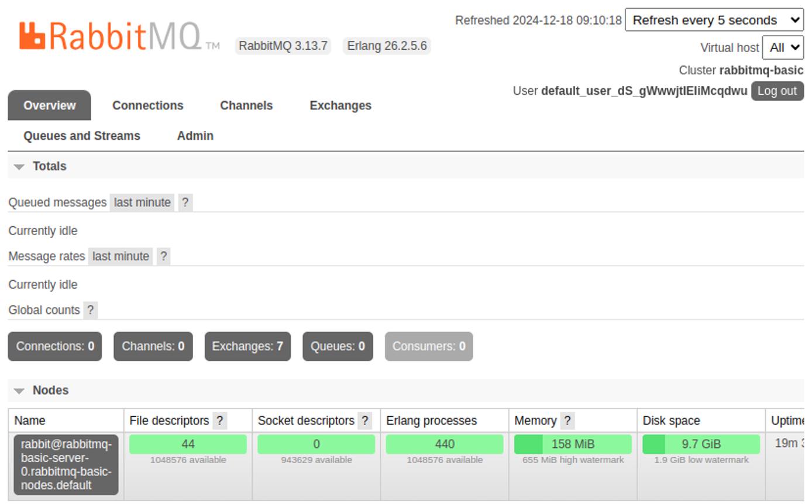812x504 pixels.
Task: Open the Virtual host dropdown
Action: coord(783,47)
